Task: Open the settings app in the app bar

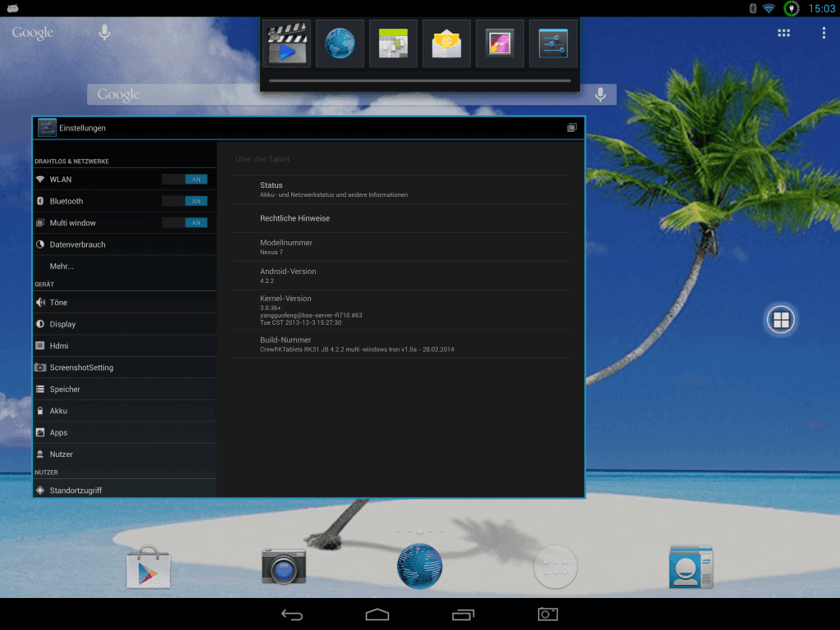Action: (553, 43)
